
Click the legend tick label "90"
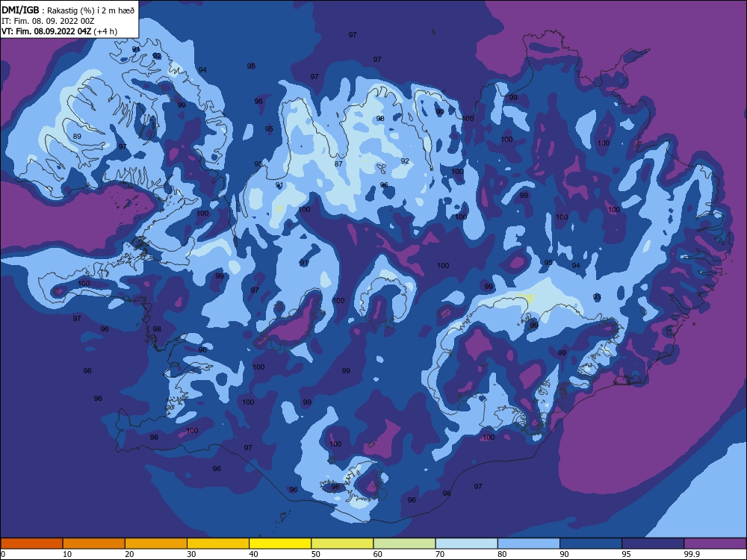pyautogui.click(x=564, y=554)
